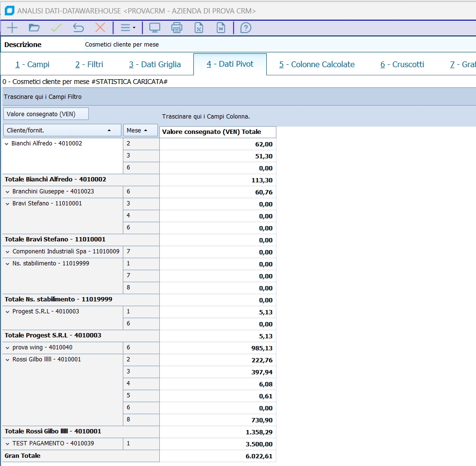
Task: Open folder icon in the toolbar
Action: (34, 28)
